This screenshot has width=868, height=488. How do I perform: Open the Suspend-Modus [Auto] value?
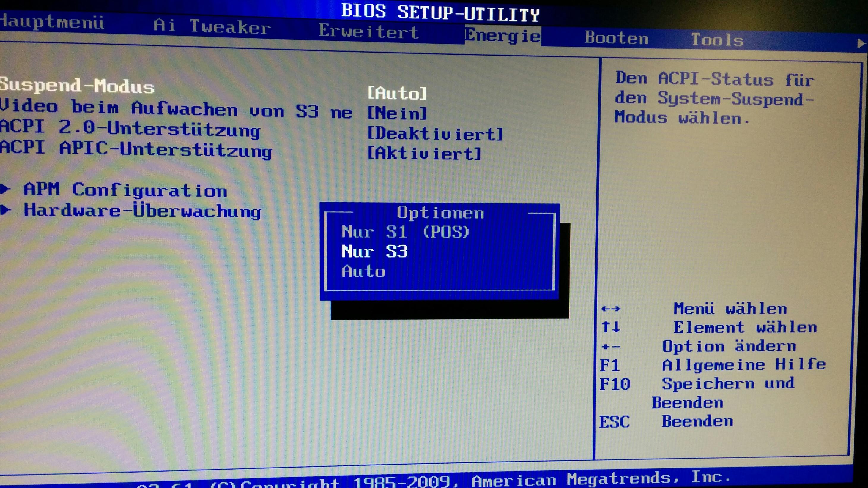(x=397, y=93)
